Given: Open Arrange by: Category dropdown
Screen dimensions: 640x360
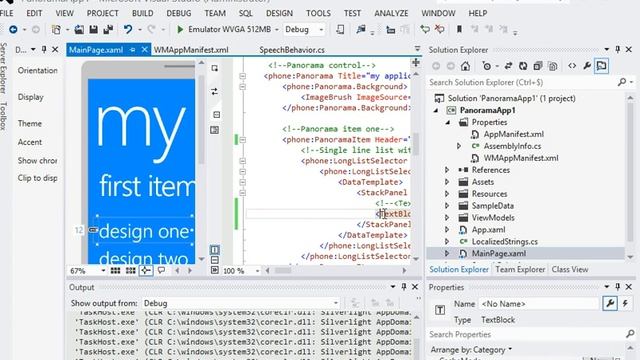Looking at the screenshot, I should [471, 350].
